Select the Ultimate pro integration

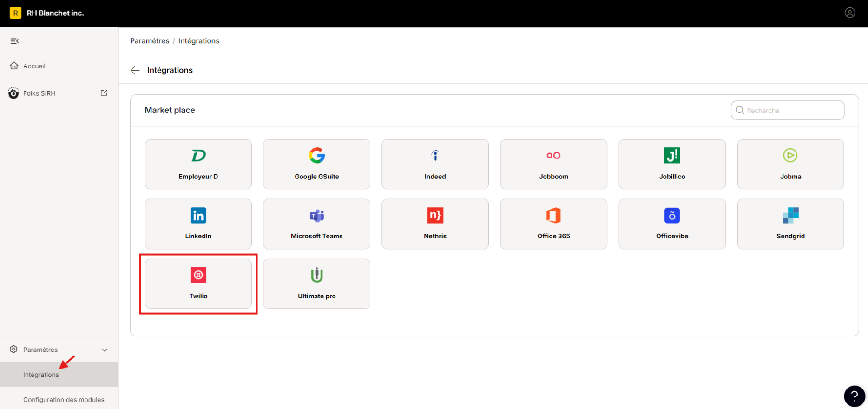coord(316,284)
